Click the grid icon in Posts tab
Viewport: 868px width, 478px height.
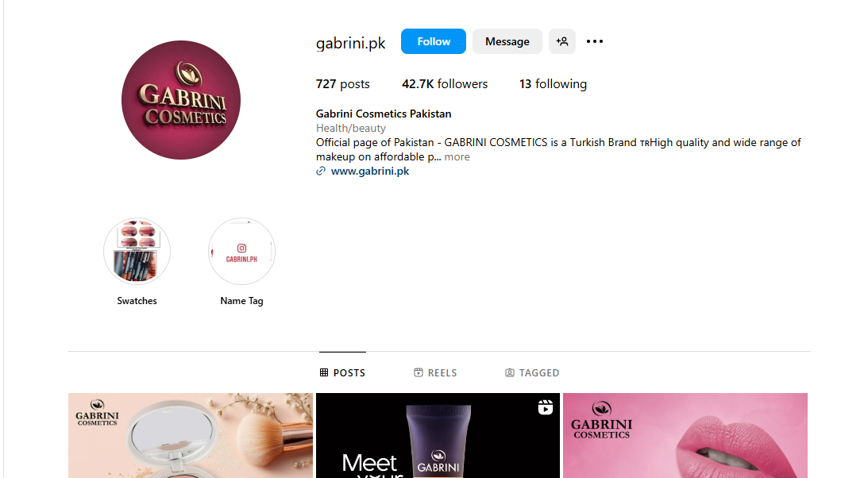[324, 373]
